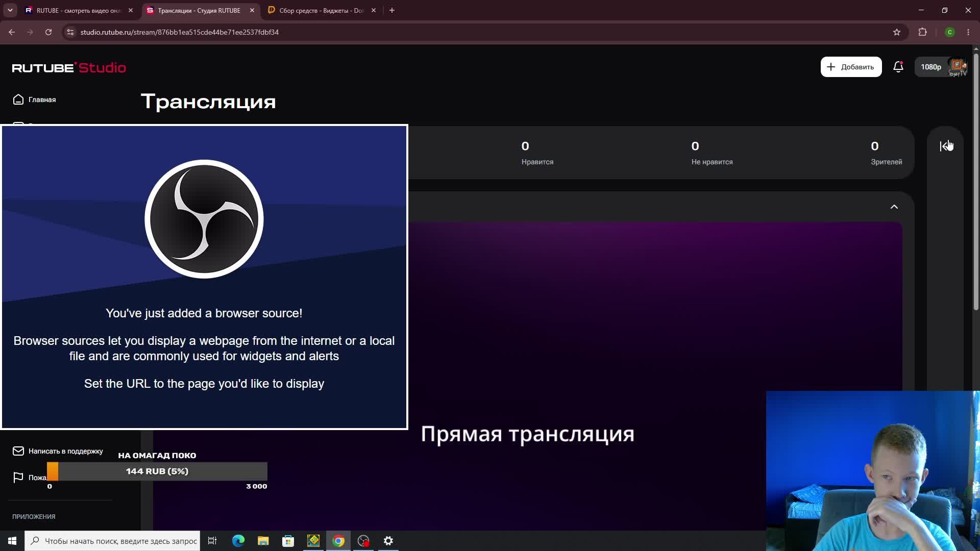Click the 0 Не нравится dislikes counter
The width and height of the screenshot is (980, 551).
click(712, 153)
